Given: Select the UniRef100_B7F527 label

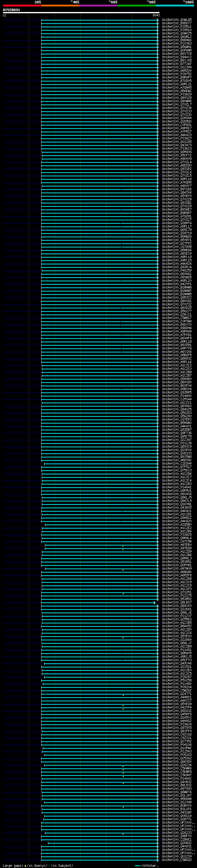Looking at the screenshot, I should point(177,467).
